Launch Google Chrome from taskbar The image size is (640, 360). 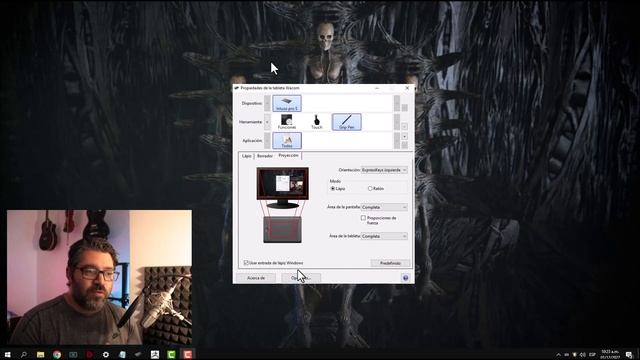[x=57, y=355]
